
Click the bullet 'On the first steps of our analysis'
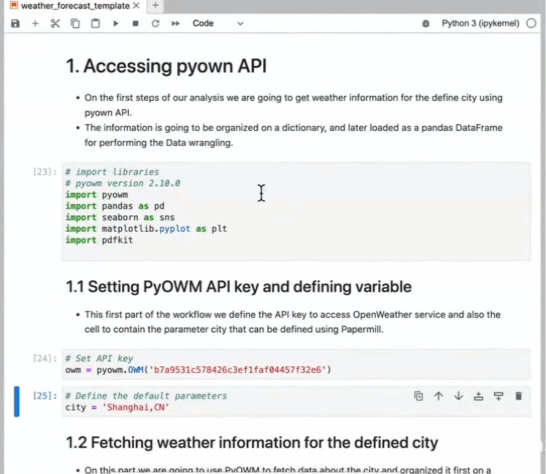click(293, 105)
